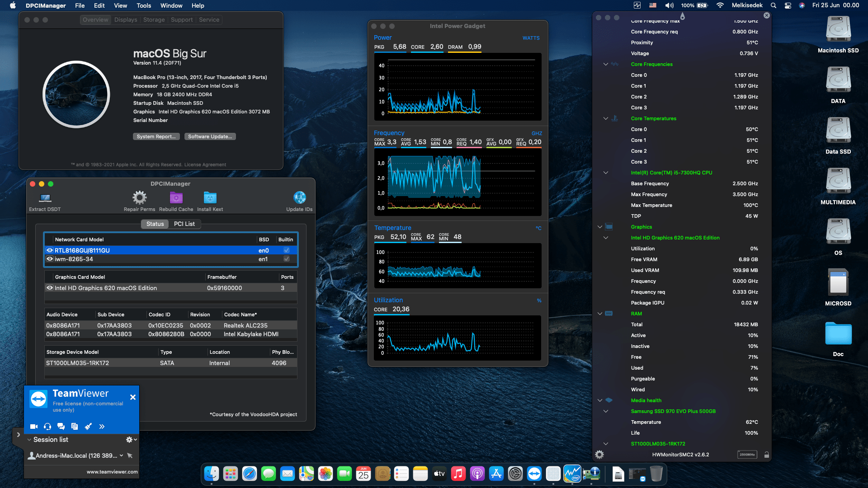Open System Preferences in Dock
Screen dimensions: 868x488
point(515,474)
